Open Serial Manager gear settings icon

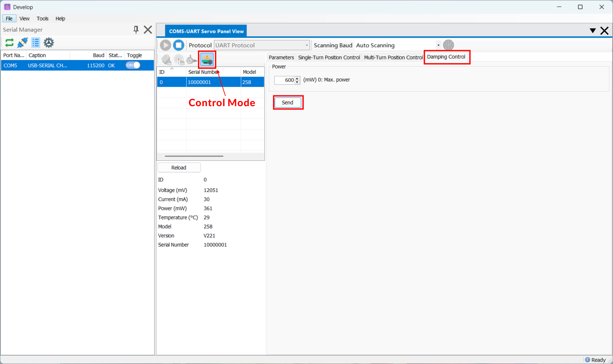click(49, 43)
